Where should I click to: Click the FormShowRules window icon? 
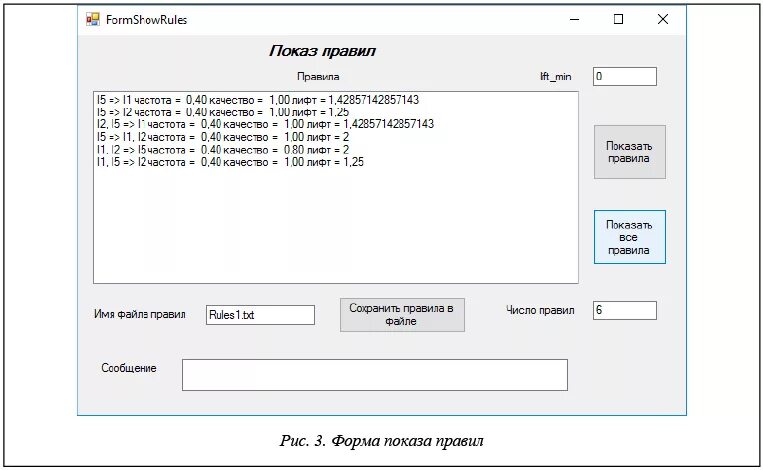pyautogui.click(x=92, y=19)
